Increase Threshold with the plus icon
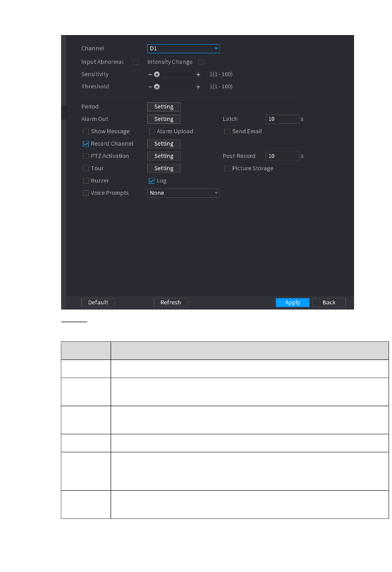This screenshot has width=392, height=572. click(198, 87)
